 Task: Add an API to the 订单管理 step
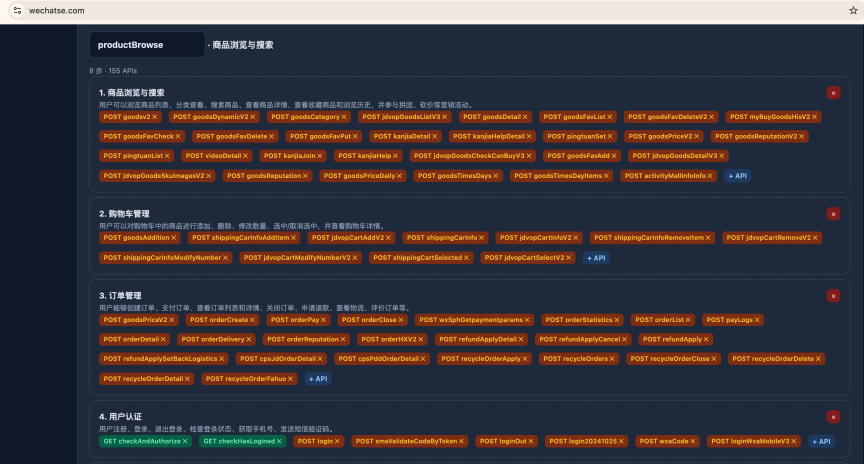coord(318,379)
